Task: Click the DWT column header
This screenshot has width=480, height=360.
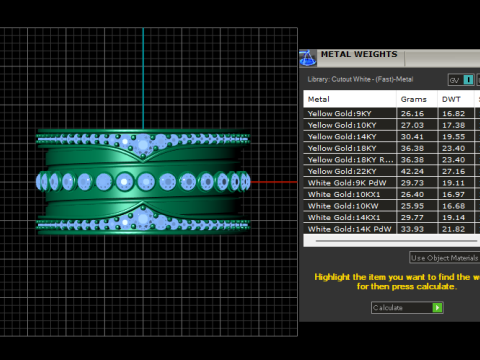Action: coord(456,99)
